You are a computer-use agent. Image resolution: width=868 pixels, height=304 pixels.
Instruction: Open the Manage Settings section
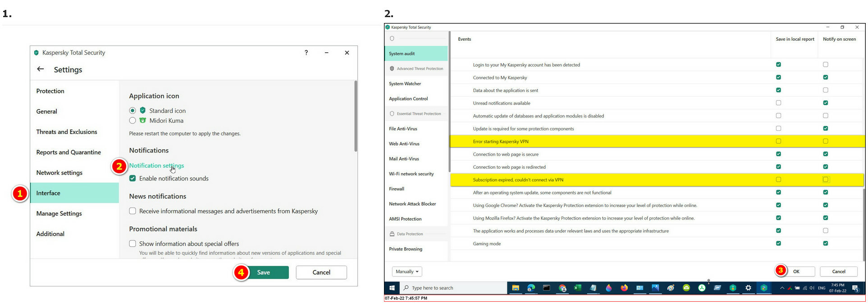(74, 213)
